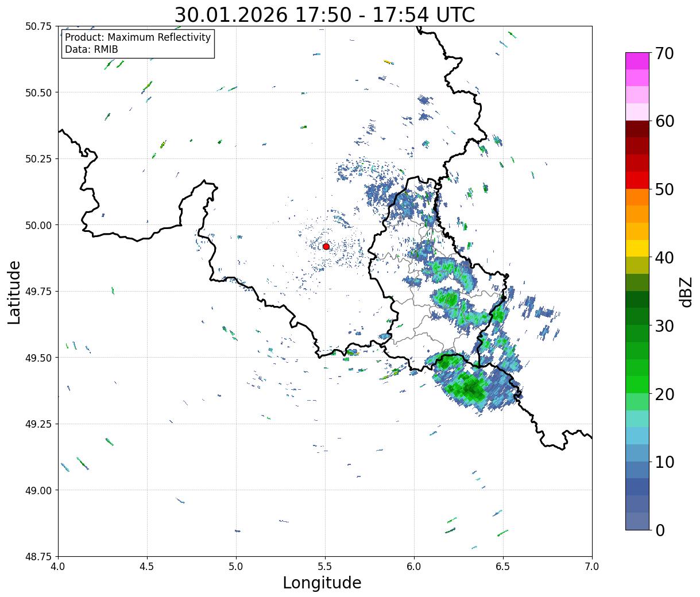Click the light blue colorbar band above 10

pyautogui.click(x=637, y=436)
